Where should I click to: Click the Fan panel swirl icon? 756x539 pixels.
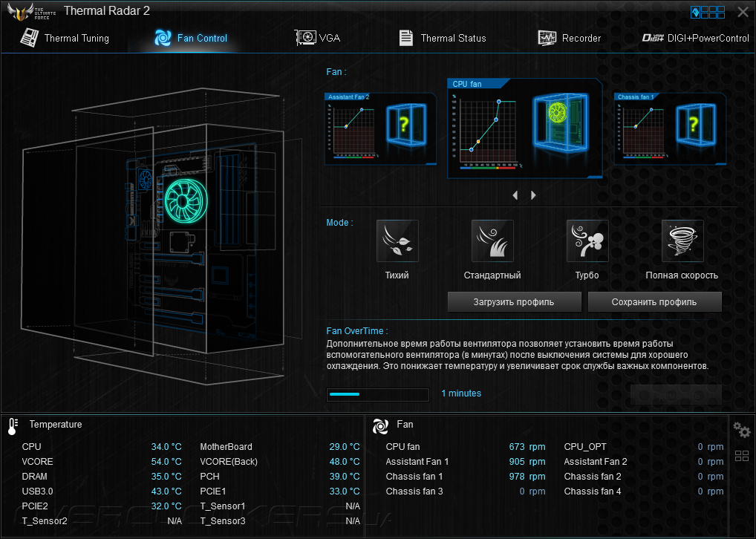380,426
